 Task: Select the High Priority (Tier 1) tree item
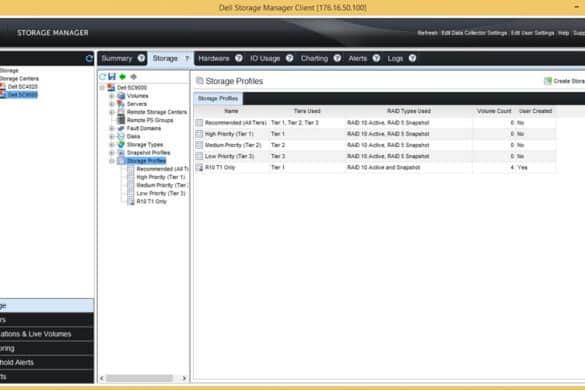[x=161, y=177]
